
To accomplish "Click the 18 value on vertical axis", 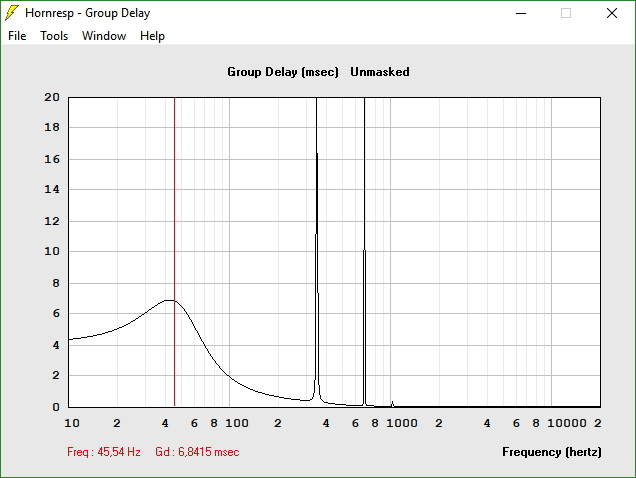I will pos(52,127).
